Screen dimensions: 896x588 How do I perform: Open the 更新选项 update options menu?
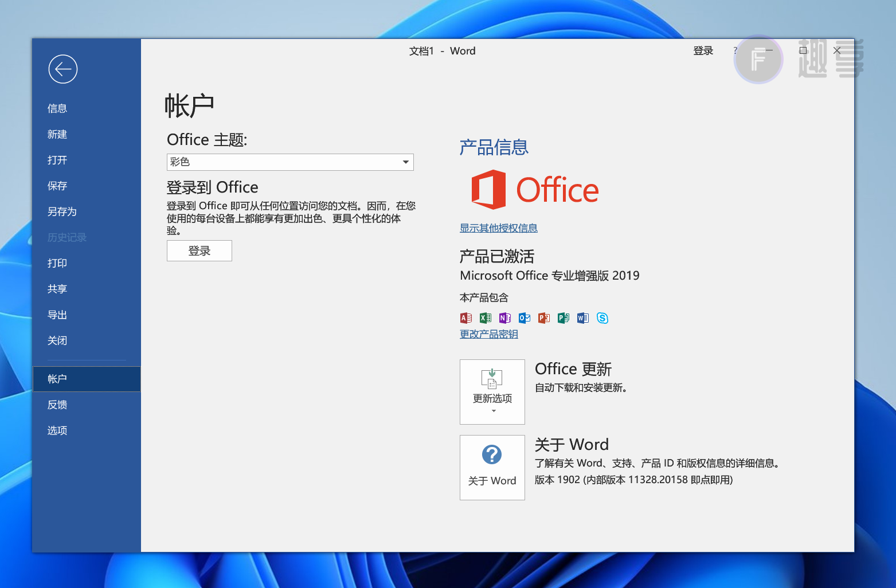492,392
